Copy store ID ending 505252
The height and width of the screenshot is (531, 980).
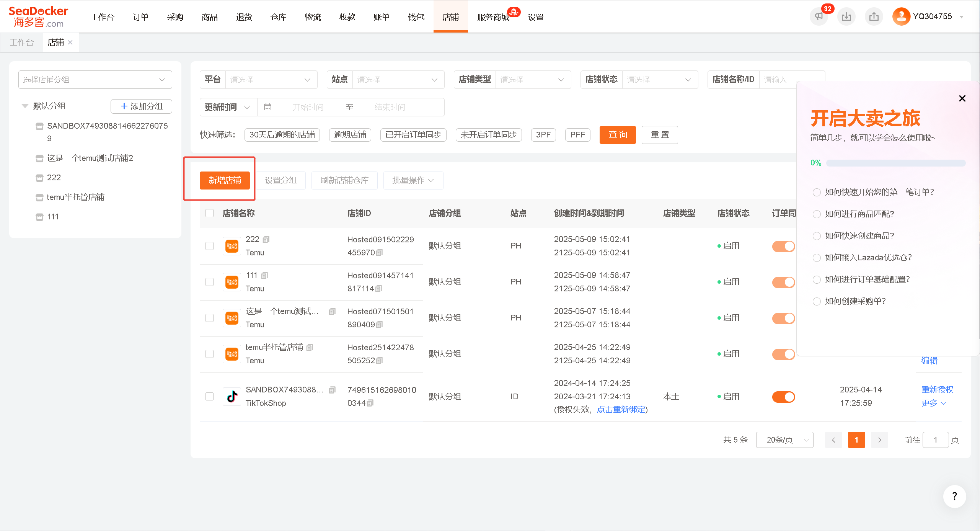379,361
